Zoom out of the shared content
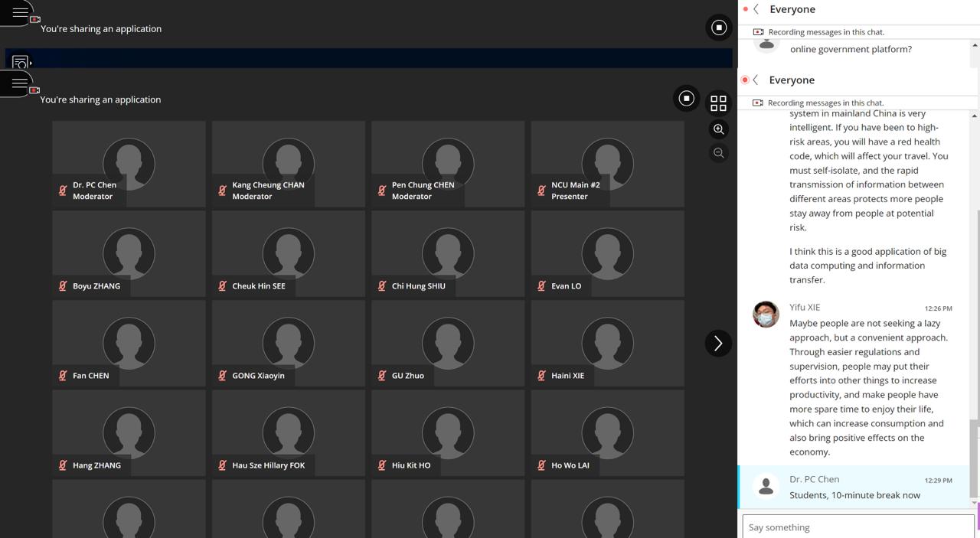 tap(718, 153)
